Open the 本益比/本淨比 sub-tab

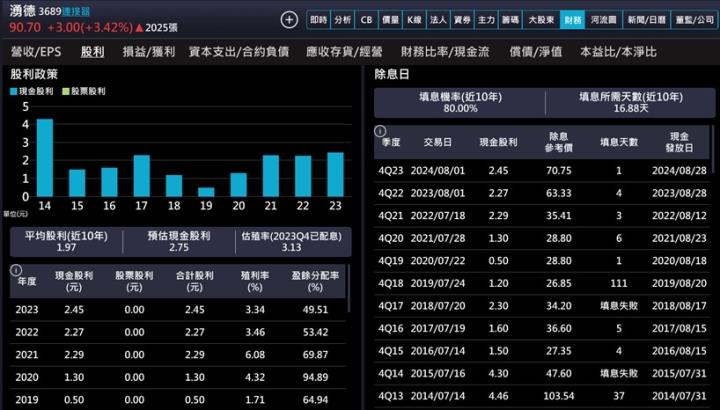(618, 52)
